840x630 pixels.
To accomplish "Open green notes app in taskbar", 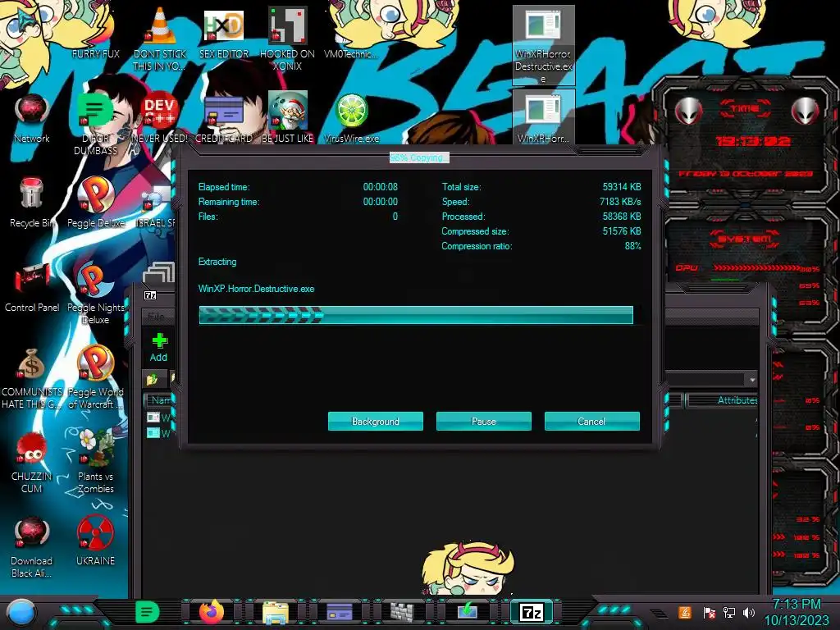I will (x=147, y=612).
